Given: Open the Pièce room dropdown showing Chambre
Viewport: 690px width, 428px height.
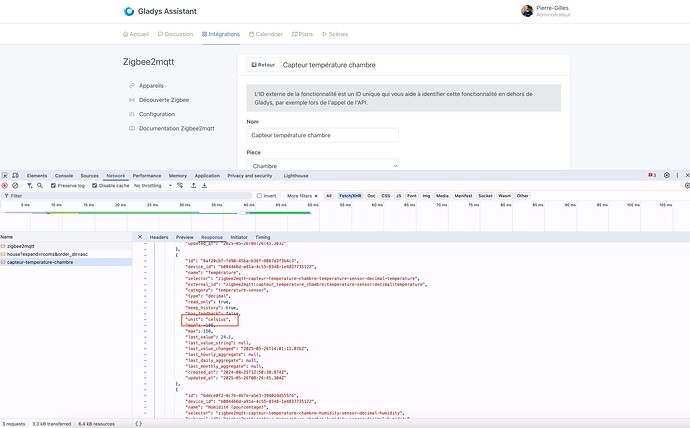Looking at the screenshot, I should pos(322,166).
